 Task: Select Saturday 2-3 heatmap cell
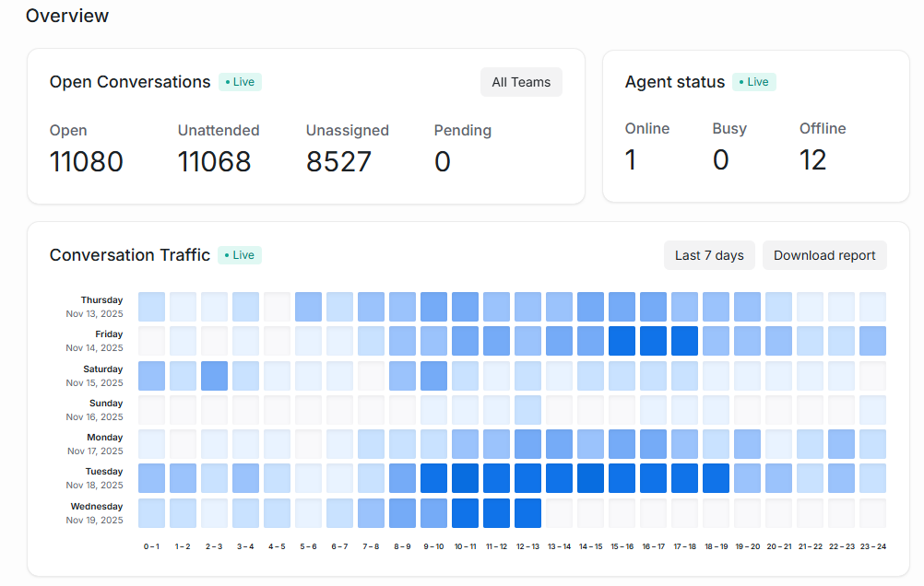click(214, 375)
